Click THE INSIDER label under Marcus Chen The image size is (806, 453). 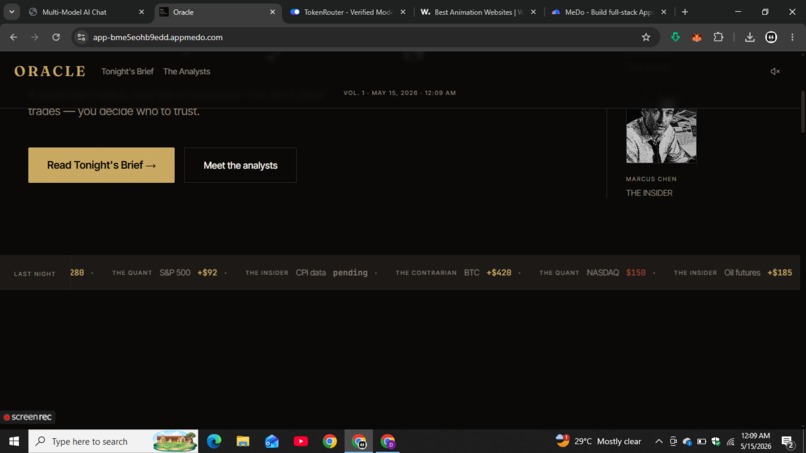click(x=649, y=193)
